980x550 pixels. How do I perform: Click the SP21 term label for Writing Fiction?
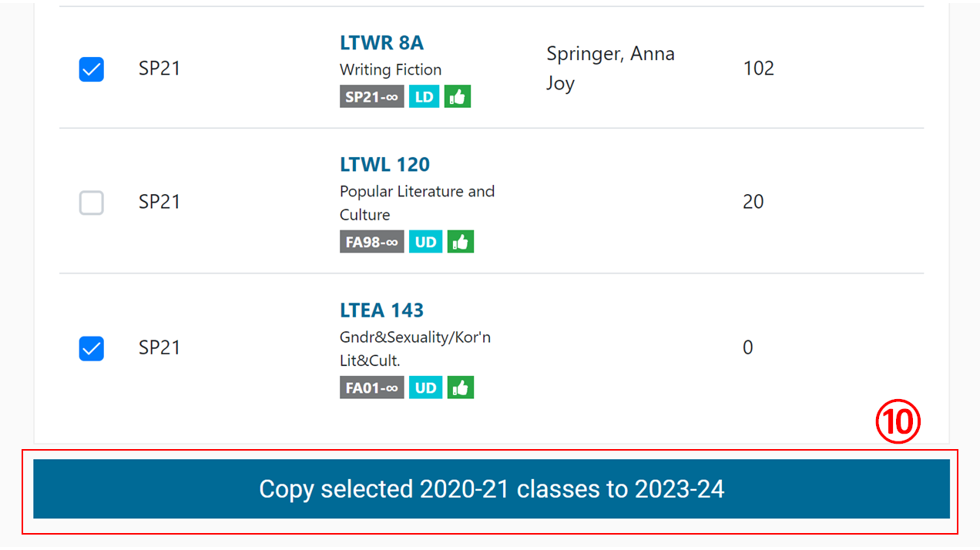(x=160, y=68)
